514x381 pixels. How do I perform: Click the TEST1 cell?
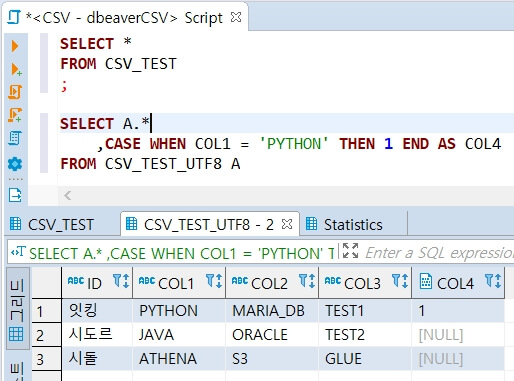point(365,311)
